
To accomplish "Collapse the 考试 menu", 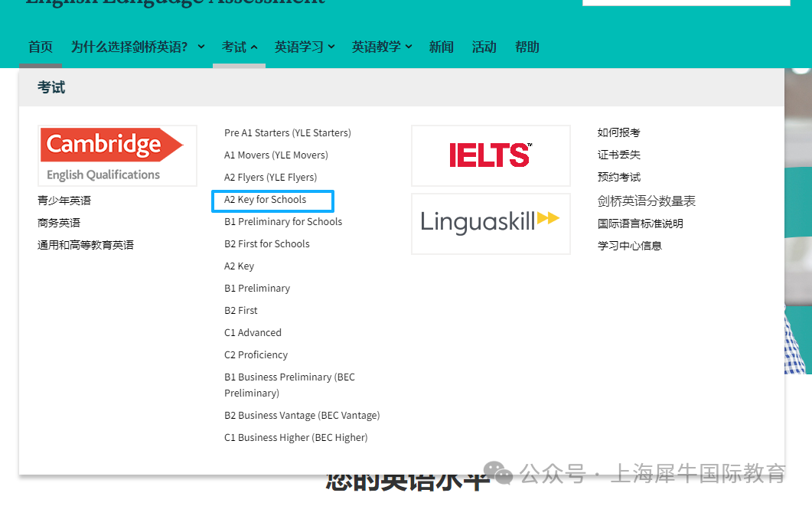I will [x=240, y=47].
